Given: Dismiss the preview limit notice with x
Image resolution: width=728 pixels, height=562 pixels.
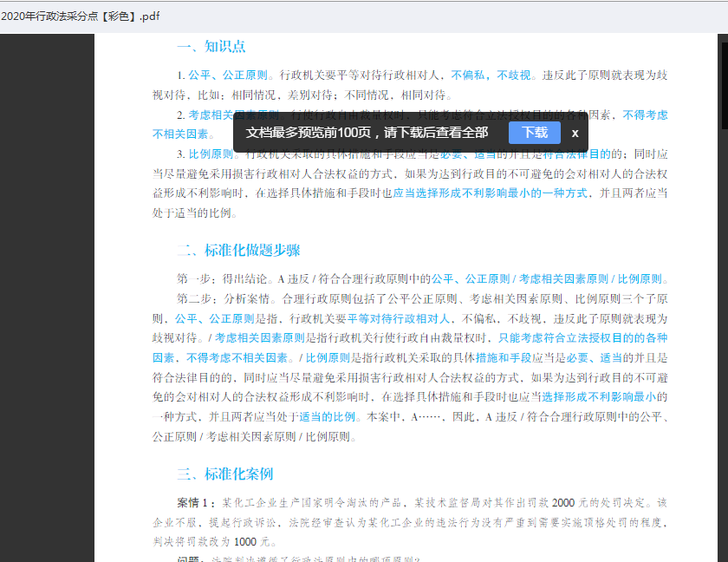Looking at the screenshot, I should point(575,134).
